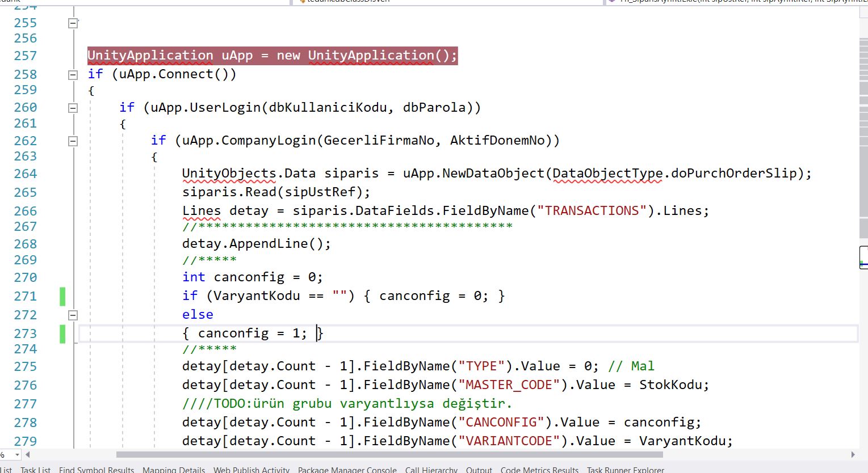Image resolution: width=868 pixels, height=473 pixels.
Task: Click the int canconfig = 0 declaration
Action: click(x=253, y=277)
